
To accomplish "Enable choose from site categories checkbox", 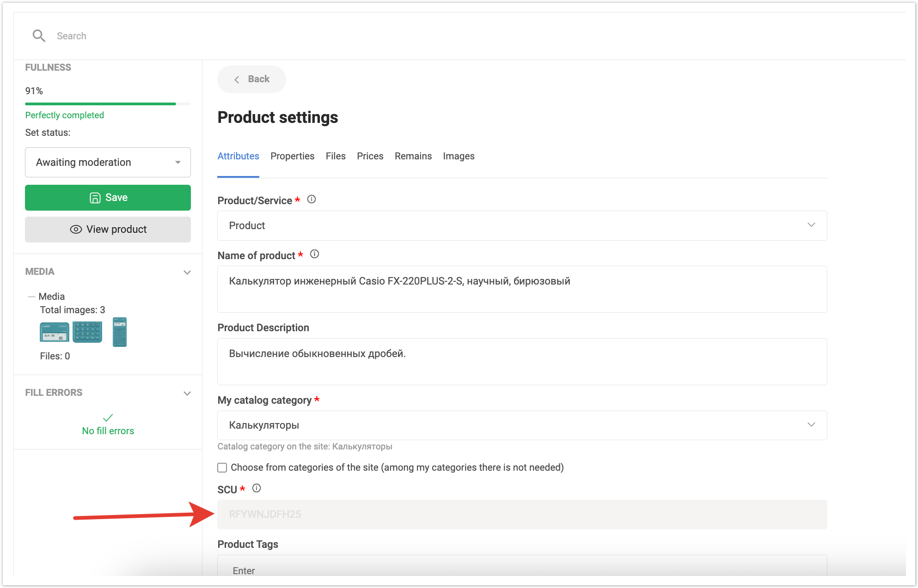I will point(222,467).
